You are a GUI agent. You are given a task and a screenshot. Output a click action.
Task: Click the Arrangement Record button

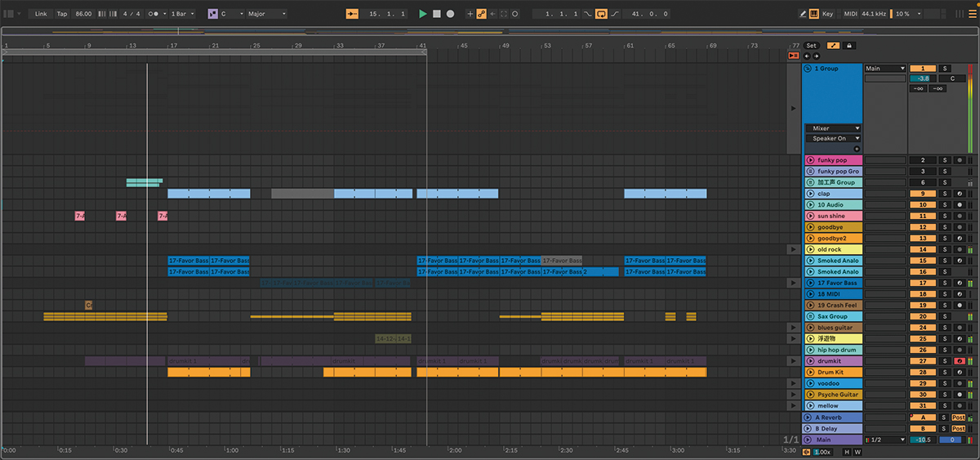(450, 14)
